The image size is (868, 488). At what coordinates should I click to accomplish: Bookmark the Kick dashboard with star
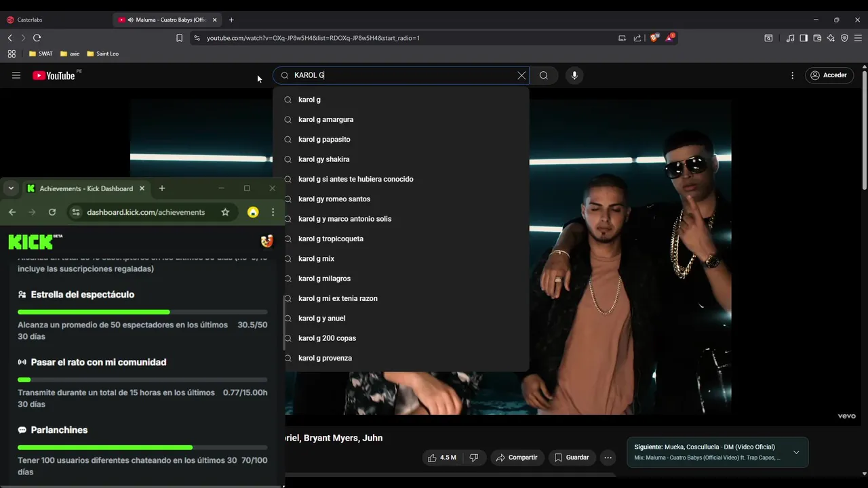coord(225,212)
